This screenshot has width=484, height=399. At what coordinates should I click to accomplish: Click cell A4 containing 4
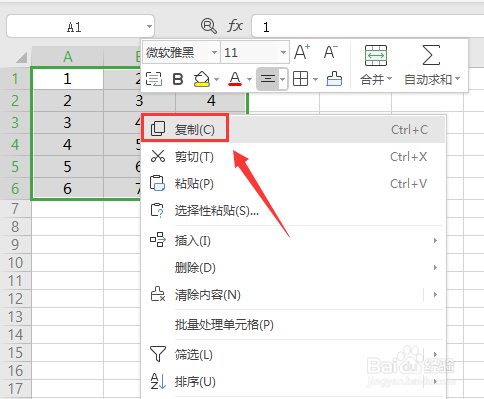point(68,145)
